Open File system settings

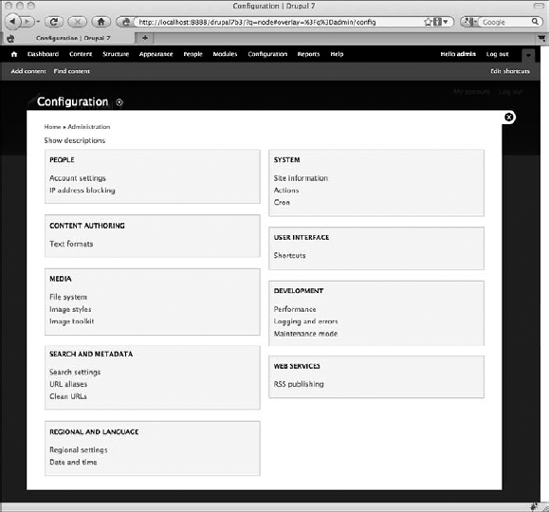(68, 297)
